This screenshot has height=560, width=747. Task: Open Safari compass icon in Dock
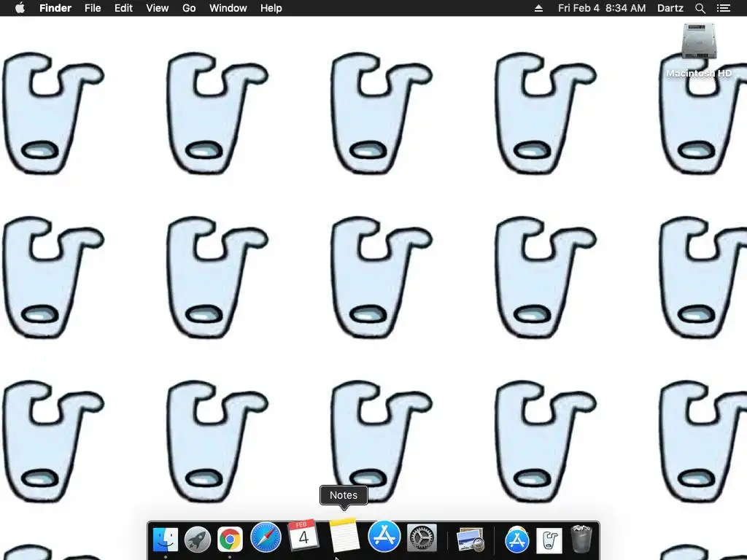click(266, 537)
